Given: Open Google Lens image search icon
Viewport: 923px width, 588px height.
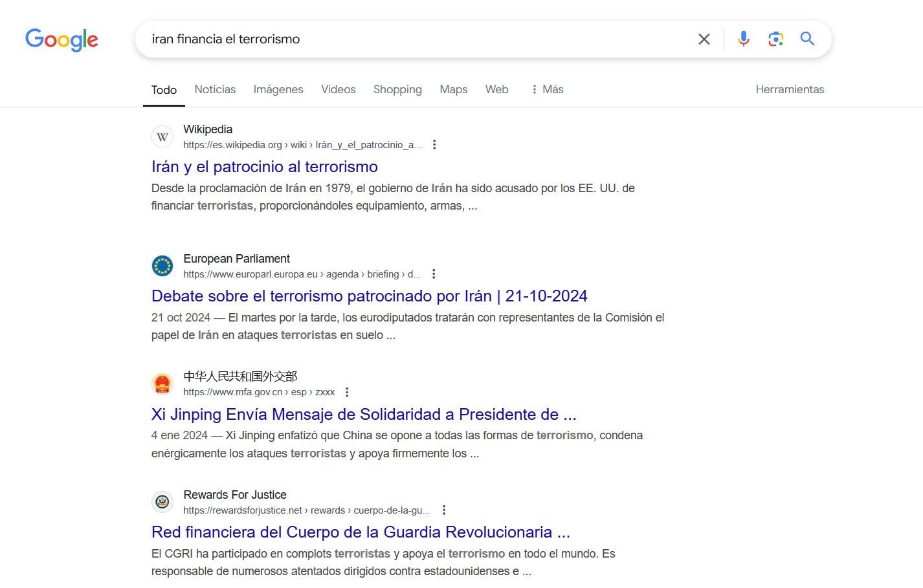Looking at the screenshot, I should [x=775, y=39].
